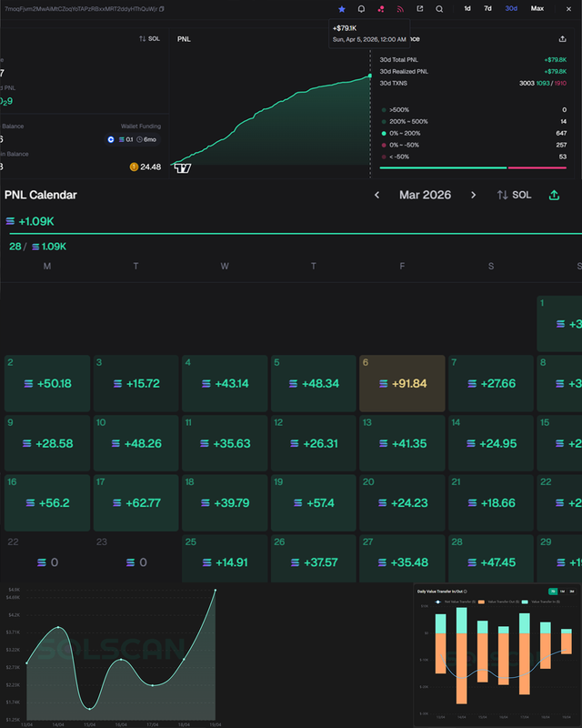Screen dimensions: 582x728
Task: Click the 17/04 bar in transfer chart
Action: [525, 653]
